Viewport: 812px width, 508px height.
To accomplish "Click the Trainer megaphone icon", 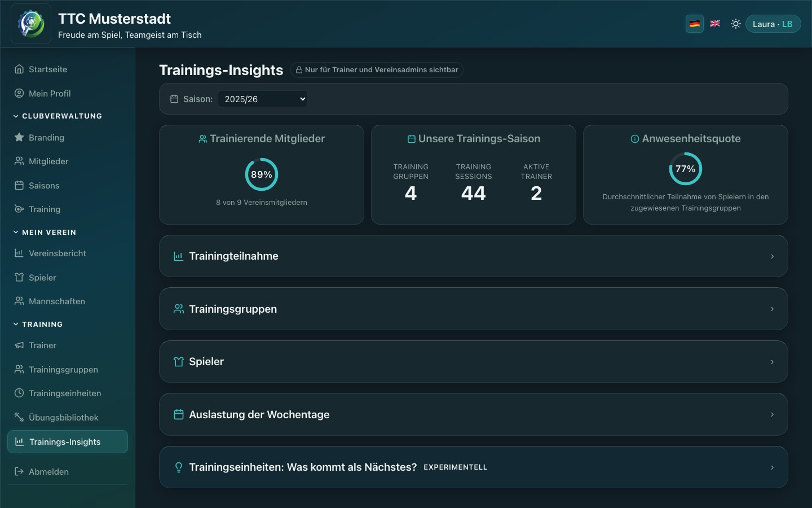I will (19, 345).
